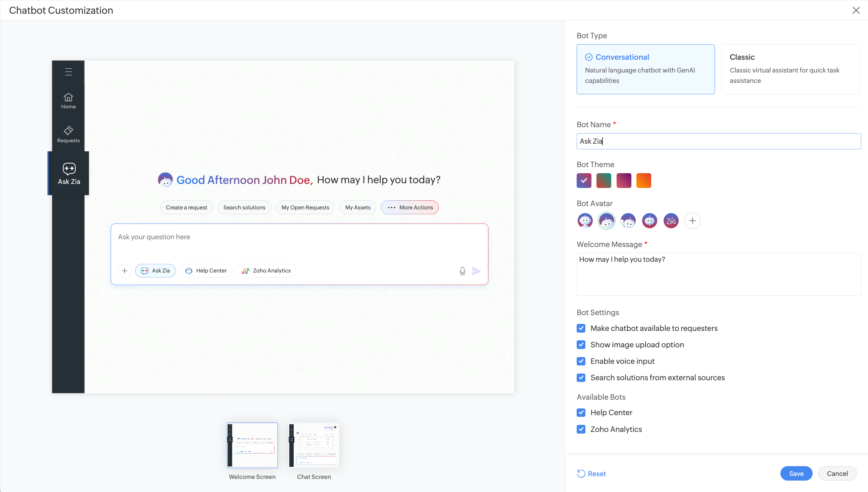Select Help Center bot tab in chat box
This screenshot has width=868, height=492.
(206, 271)
